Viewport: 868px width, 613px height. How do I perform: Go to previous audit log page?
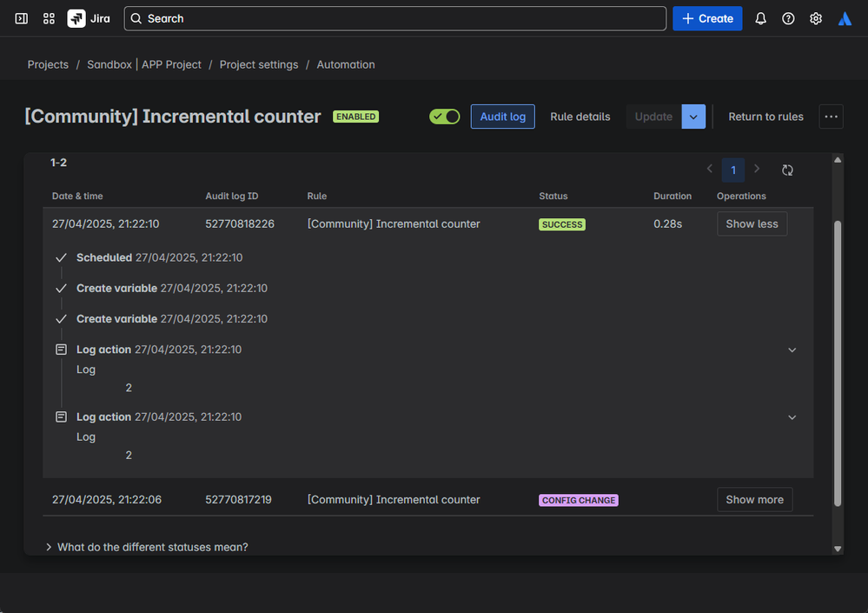(x=709, y=169)
